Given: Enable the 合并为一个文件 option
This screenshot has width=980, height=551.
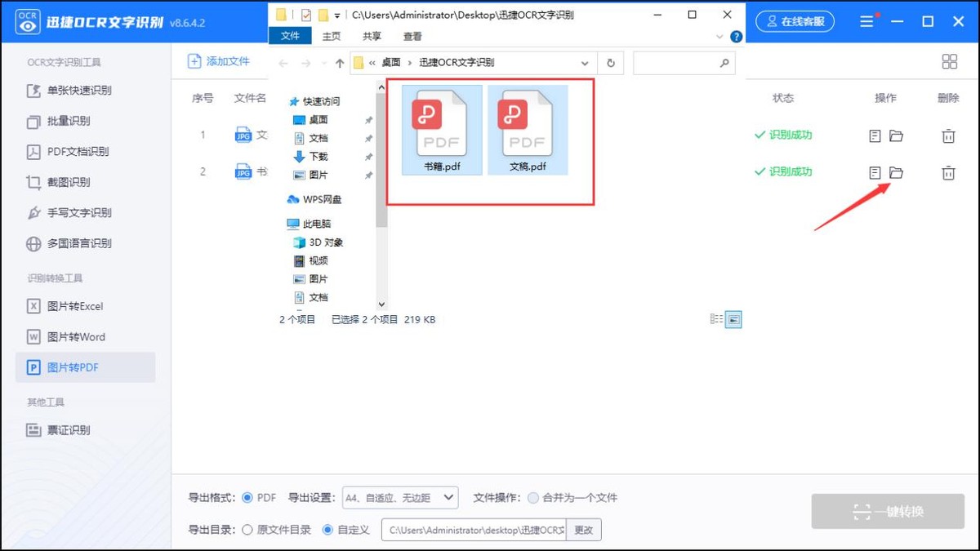Looking at the screenshot, I should click(532, 497).
